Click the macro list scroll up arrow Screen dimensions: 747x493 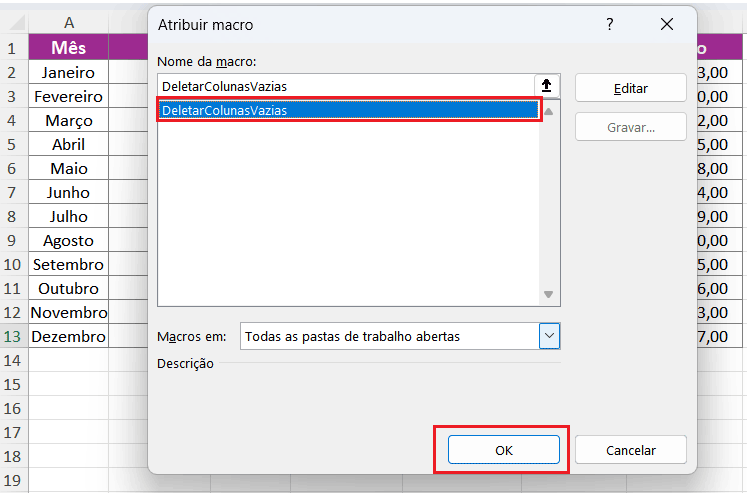(x=548, y=111)
